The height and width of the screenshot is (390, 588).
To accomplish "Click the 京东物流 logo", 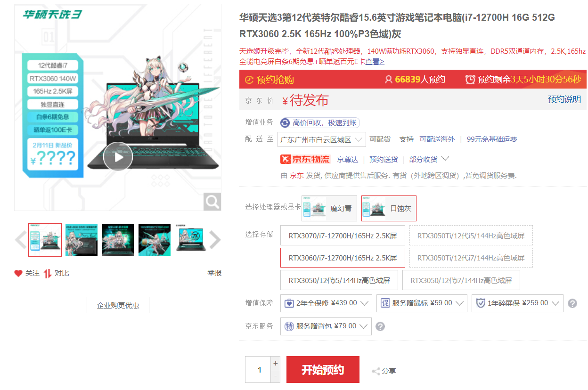I will tap(305, 159).
